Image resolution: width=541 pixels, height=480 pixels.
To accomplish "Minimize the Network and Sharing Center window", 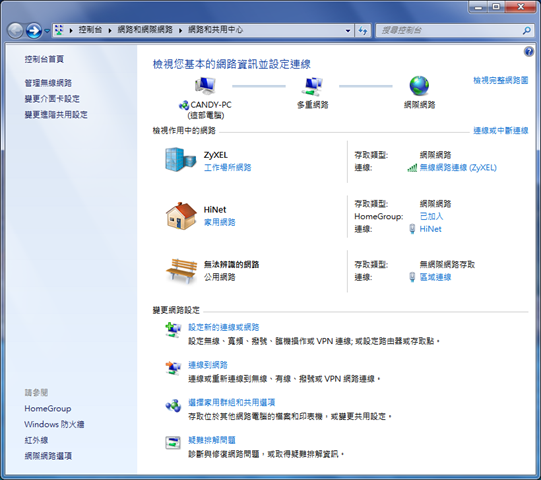I will (x=478, y=7).
